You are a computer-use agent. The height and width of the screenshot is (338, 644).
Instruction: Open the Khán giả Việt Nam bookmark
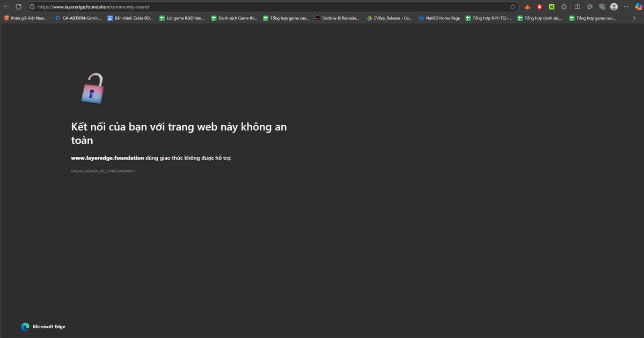26,18
